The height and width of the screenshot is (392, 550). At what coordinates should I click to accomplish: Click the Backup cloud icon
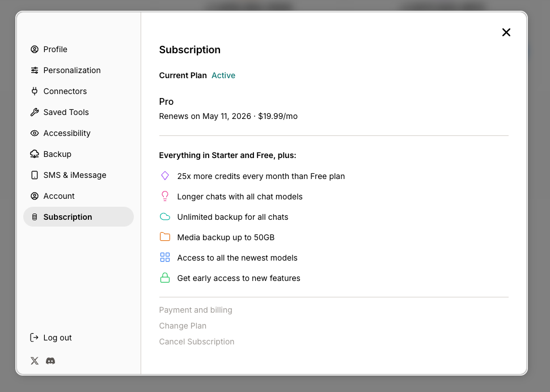coord(35,154)
